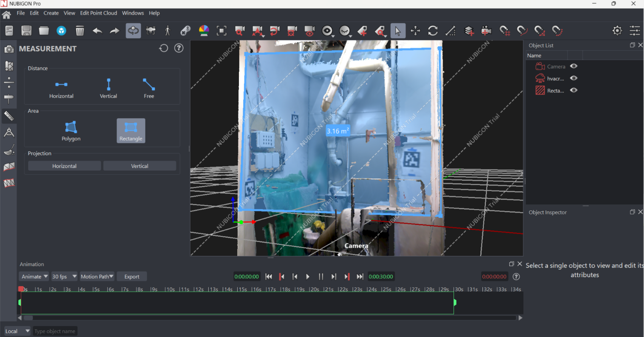Hide the Camera object in Object List
The image size is (644, 337).
pos(573,66)
